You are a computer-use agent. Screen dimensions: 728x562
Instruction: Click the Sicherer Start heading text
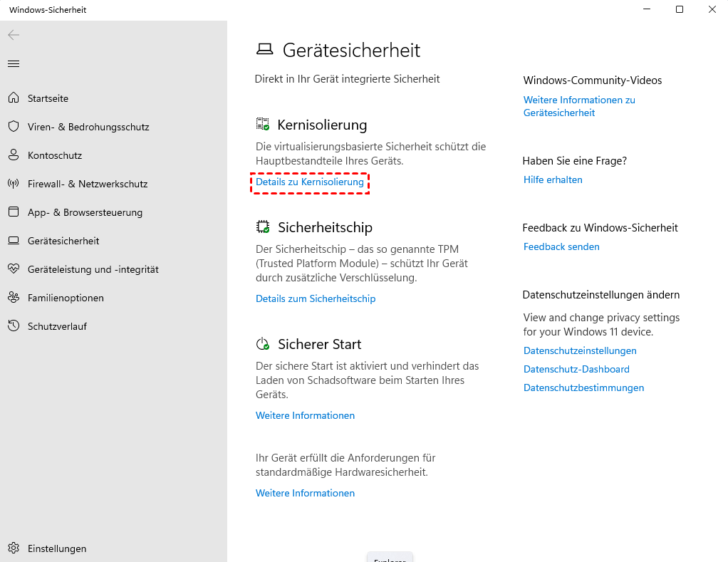[x=319, y=344]
